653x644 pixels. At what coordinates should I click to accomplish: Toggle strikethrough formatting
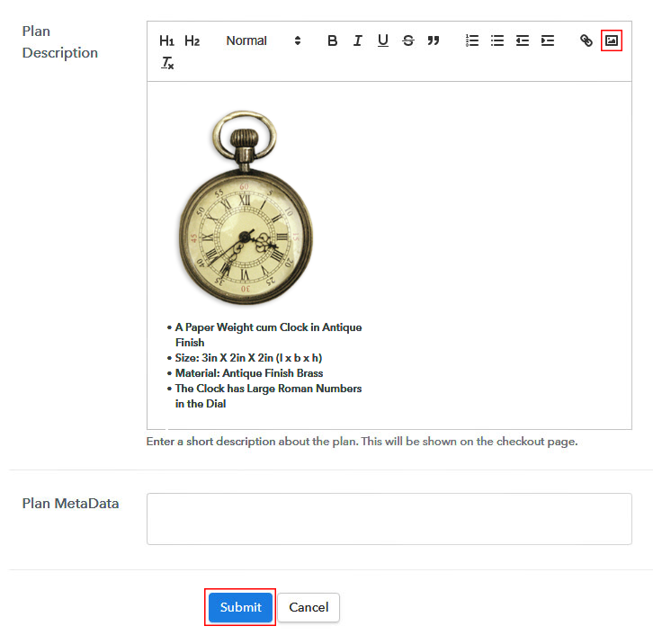tap(407, 40)
